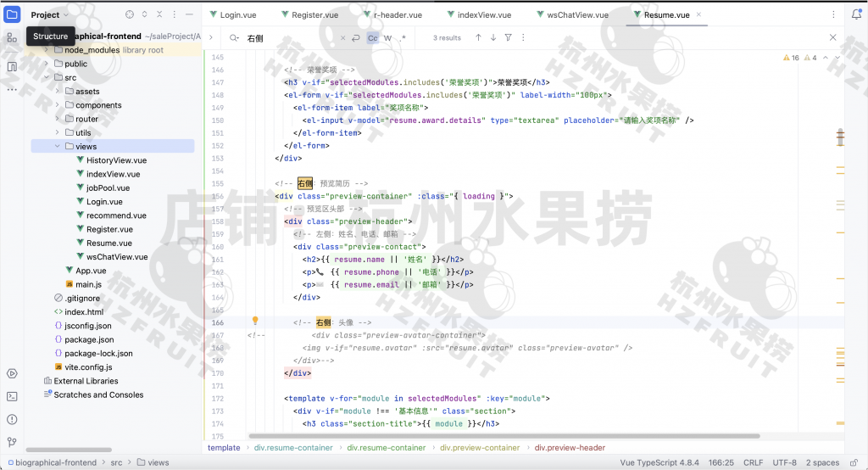Viewport: 868px width, 470px height.
Task: Collapse the views folder
Action: [x=57, y=146]
